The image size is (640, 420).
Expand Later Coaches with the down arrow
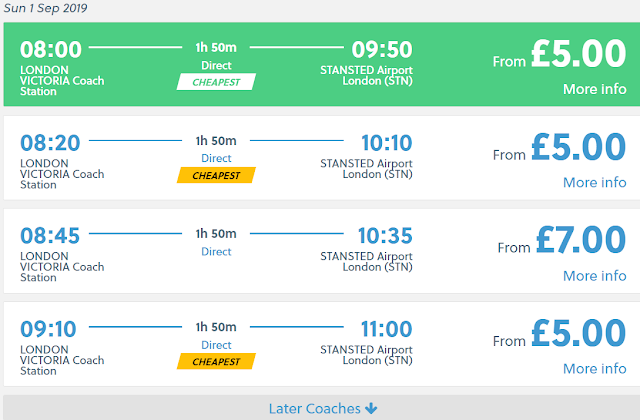(322, 408)
